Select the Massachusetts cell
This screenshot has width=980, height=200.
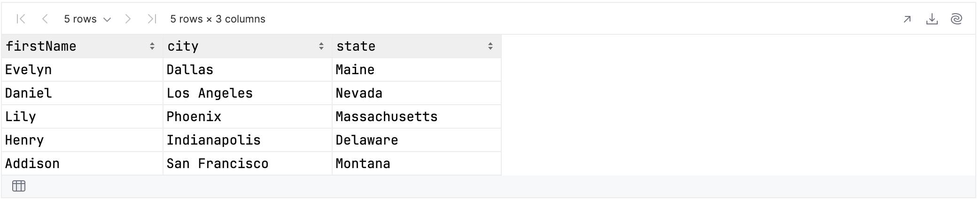click(x=417, y=116)
